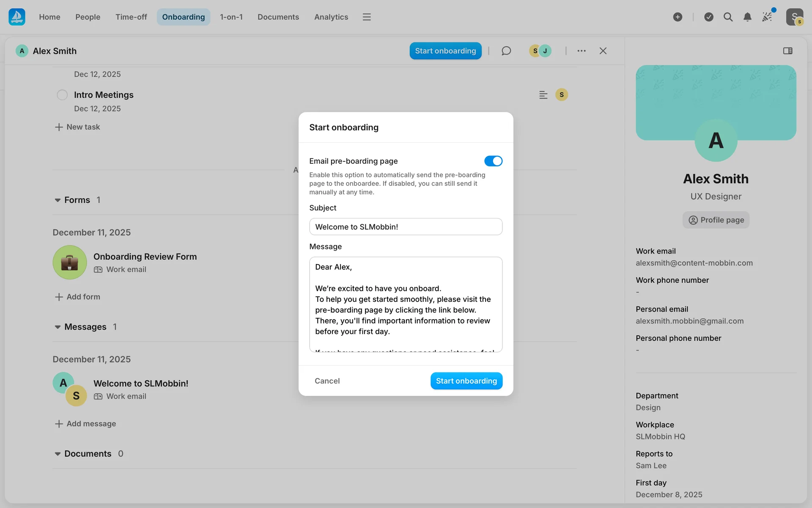Click the plus add icon in top bar
The height and width of the screenshot is (508, 812).
click(678, 17)
